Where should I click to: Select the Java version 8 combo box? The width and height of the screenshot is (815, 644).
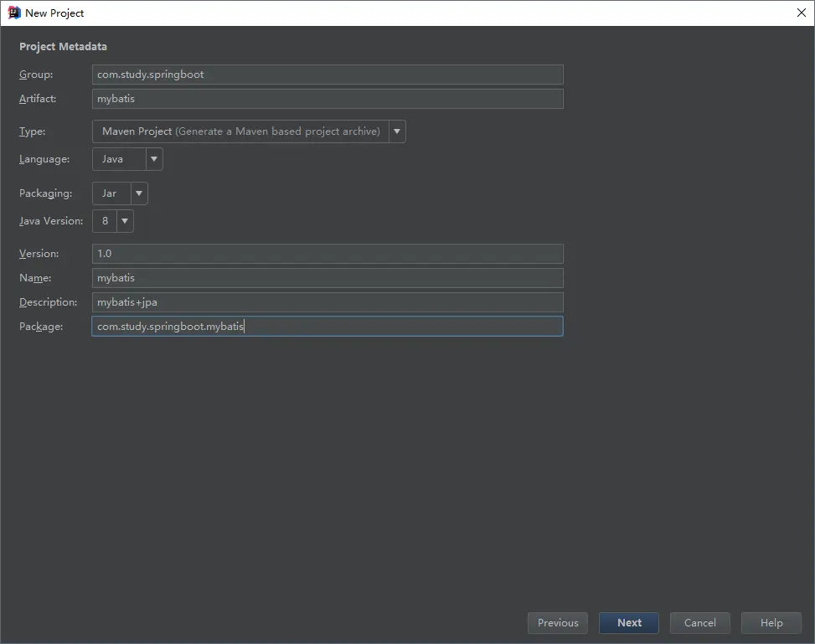(x=113, y=221)
